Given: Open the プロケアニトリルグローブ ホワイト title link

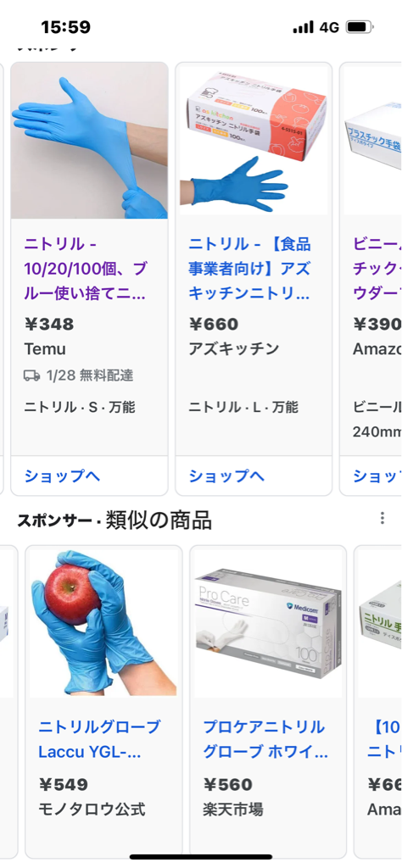Looking at the screenshot, I should click(x=265, y=739).
